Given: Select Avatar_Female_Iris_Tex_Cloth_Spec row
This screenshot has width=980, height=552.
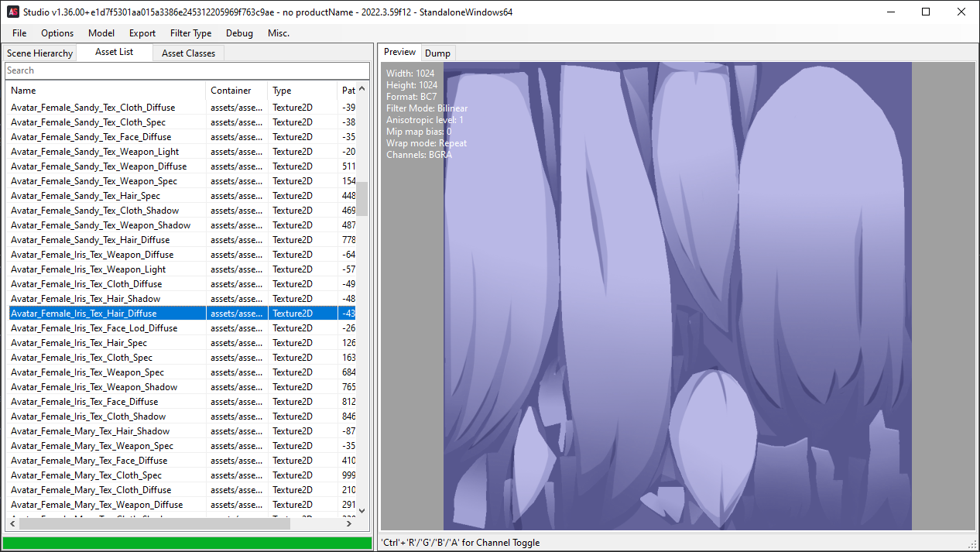Looking at the screenshot, I should tap(181, 358).
